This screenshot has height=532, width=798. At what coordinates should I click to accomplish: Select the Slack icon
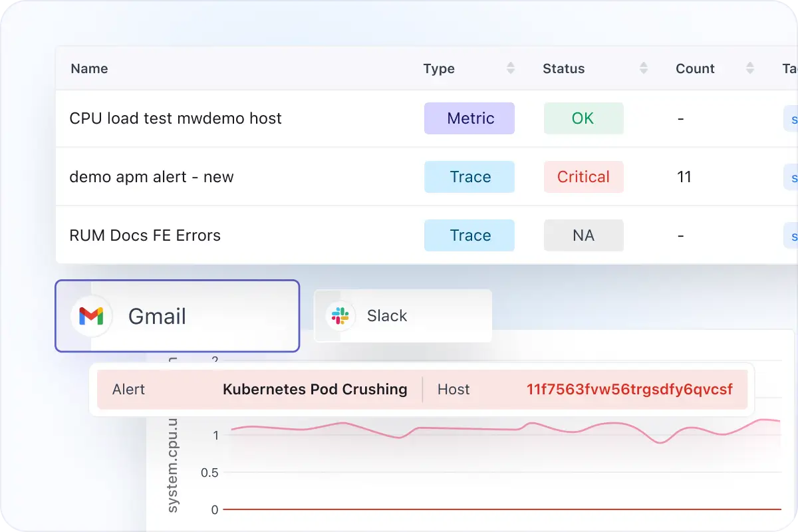click(340, 316)
